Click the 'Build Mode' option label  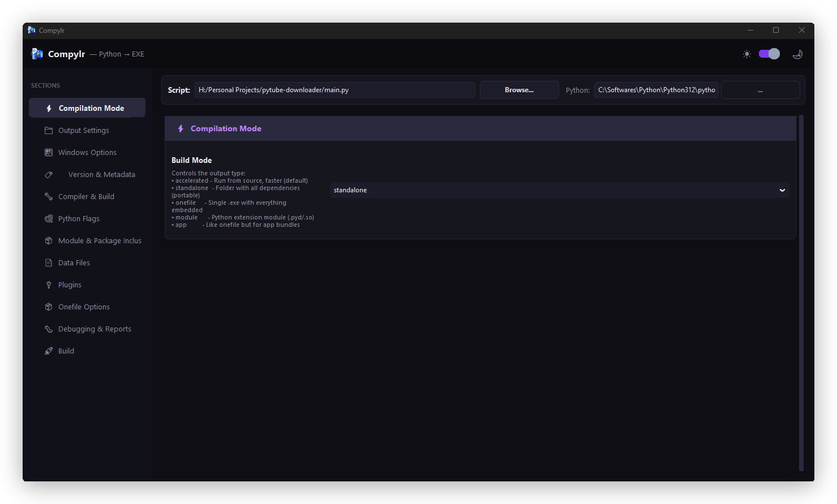192,160
